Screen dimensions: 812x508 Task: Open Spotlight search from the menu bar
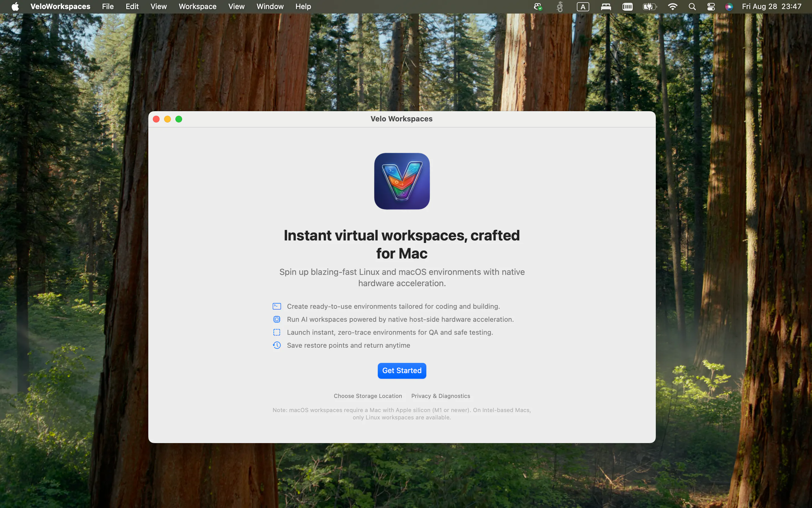pyautogui.click(x=692, y=6)
